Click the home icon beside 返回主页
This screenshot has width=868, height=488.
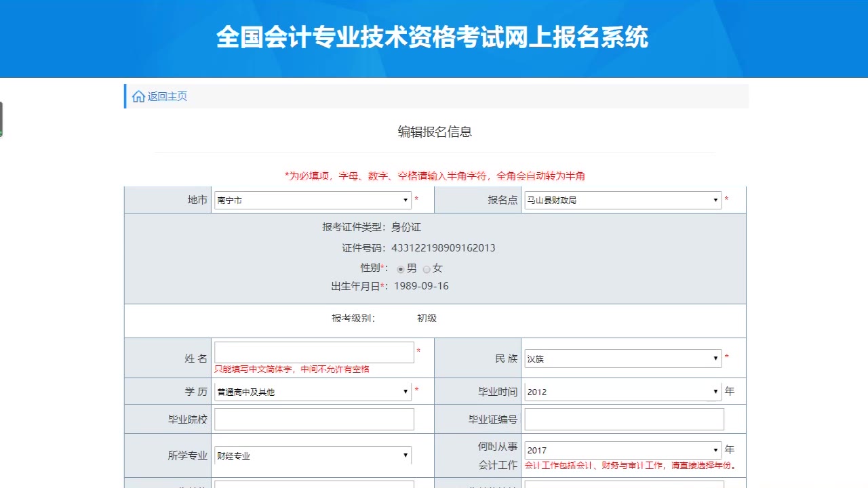[138, 96]
